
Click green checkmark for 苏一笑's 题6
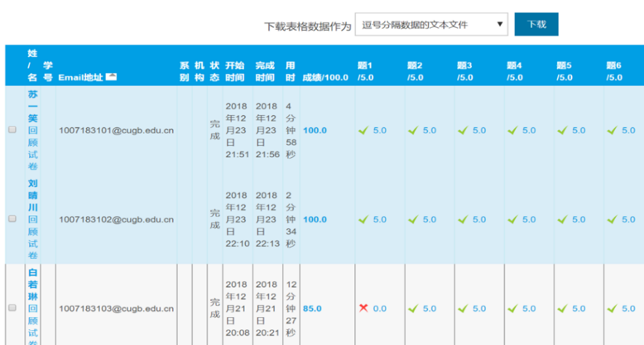612,130
